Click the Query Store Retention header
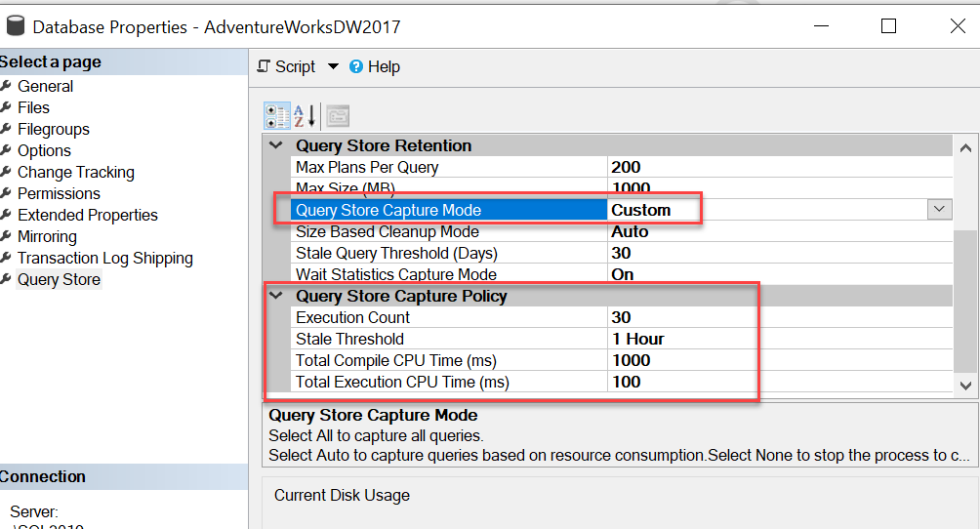Viewport: 980px width, 529px height. click(384, 145)
